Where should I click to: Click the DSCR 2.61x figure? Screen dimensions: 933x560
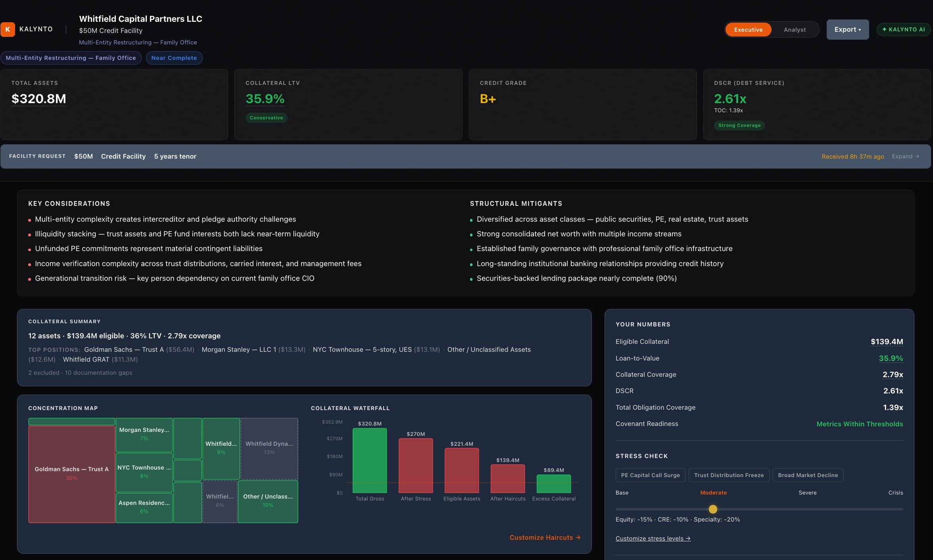(730, 99)
